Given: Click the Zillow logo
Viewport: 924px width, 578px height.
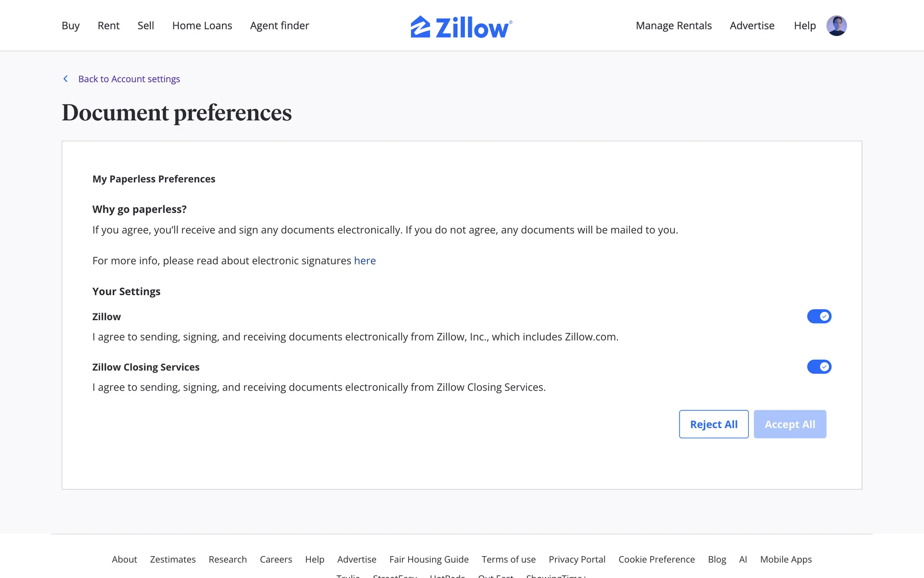Looking at the screenshot, I should click(x=461, y=26).
